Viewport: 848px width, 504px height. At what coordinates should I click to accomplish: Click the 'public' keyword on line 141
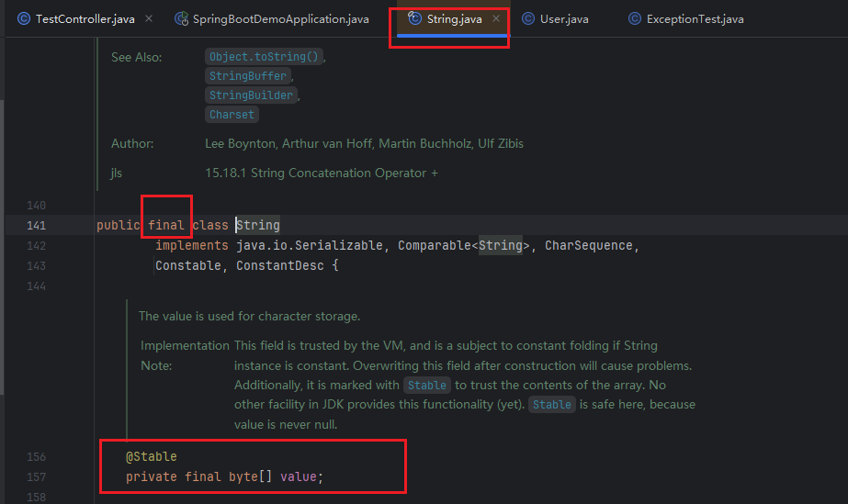point(119,225)
